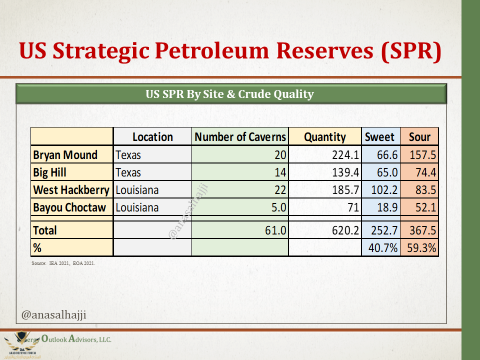
Task: Select the US Strategic Petroleum Reserves title
Action: click(230, 51)
